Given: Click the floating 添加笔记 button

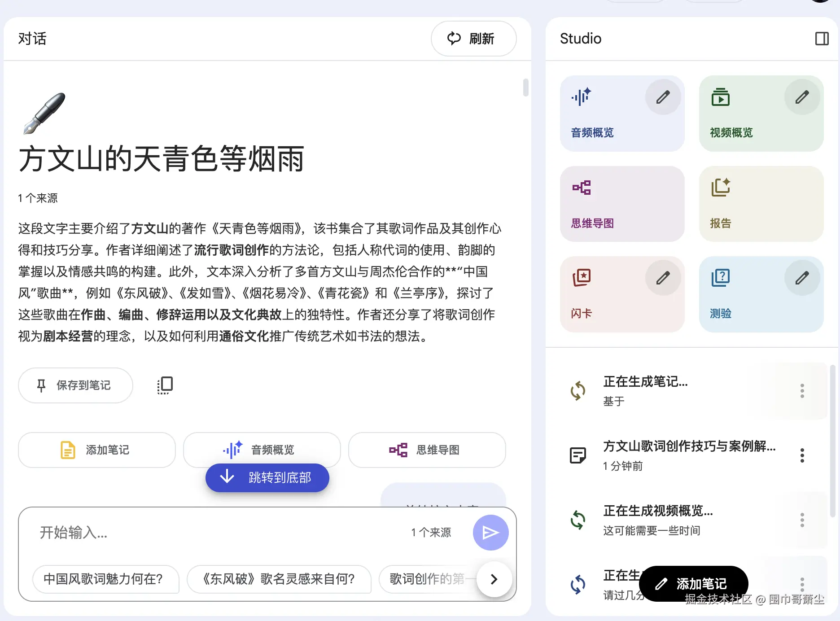Looking at the screenshot, I should (x=693, y=583).
